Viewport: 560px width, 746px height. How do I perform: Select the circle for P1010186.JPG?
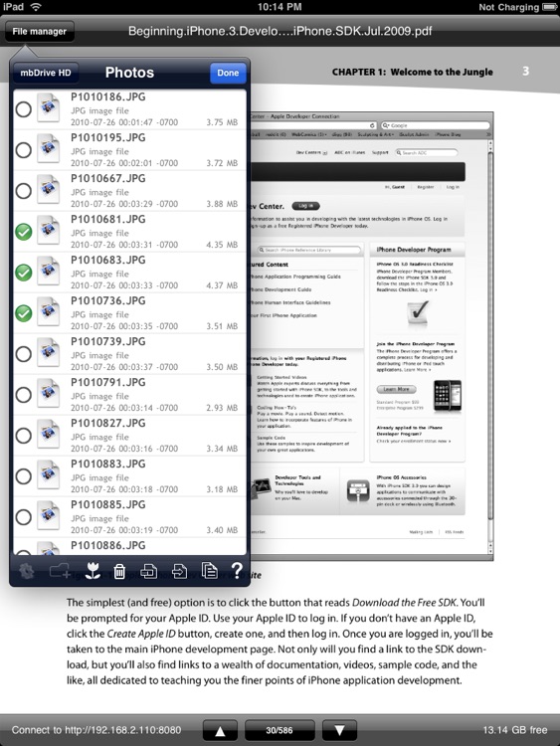tap(23, 109)
